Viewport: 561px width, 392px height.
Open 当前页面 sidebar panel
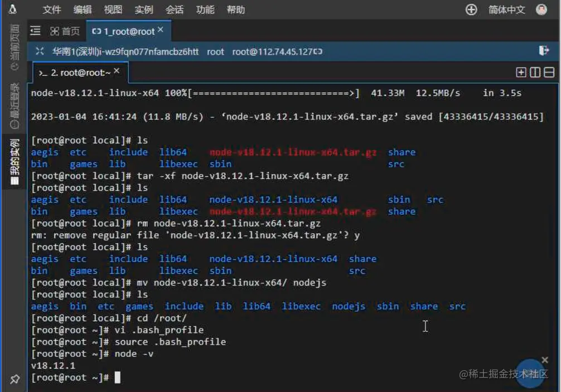coord(14,47)
